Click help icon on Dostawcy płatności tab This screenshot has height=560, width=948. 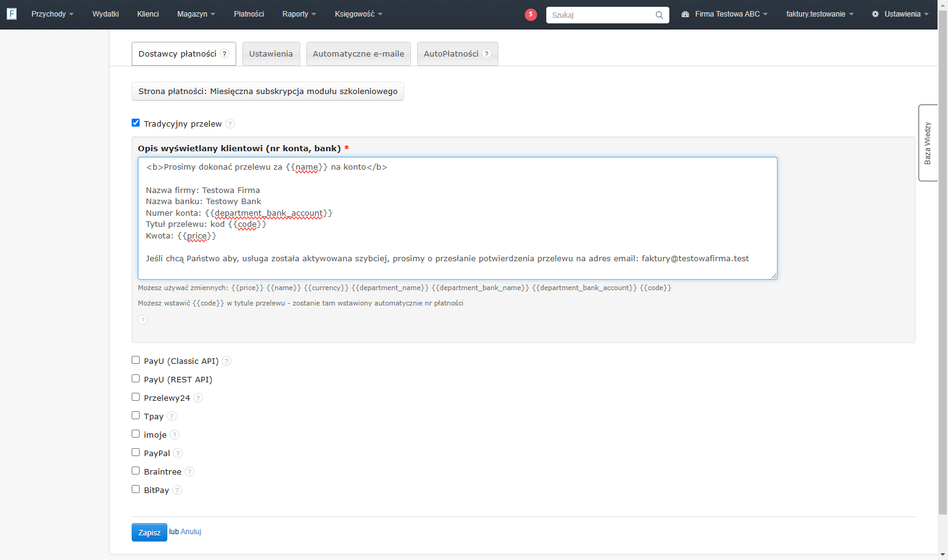pos(225,54)
